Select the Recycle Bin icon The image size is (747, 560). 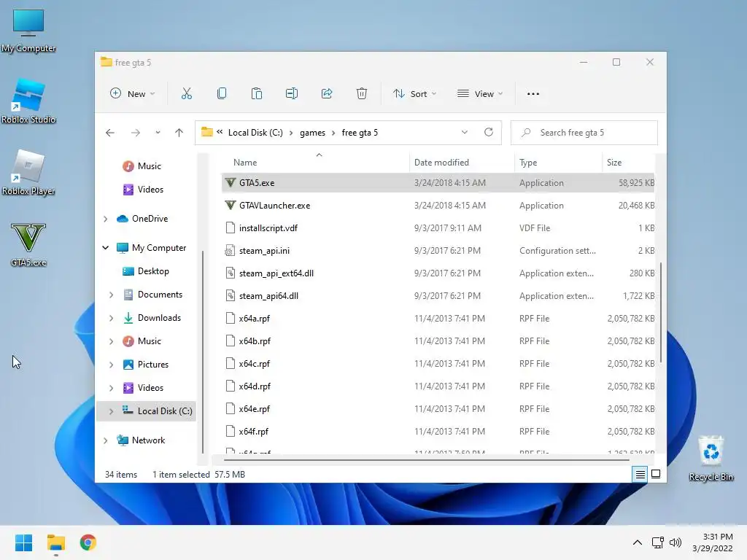[x=711, y=459]
